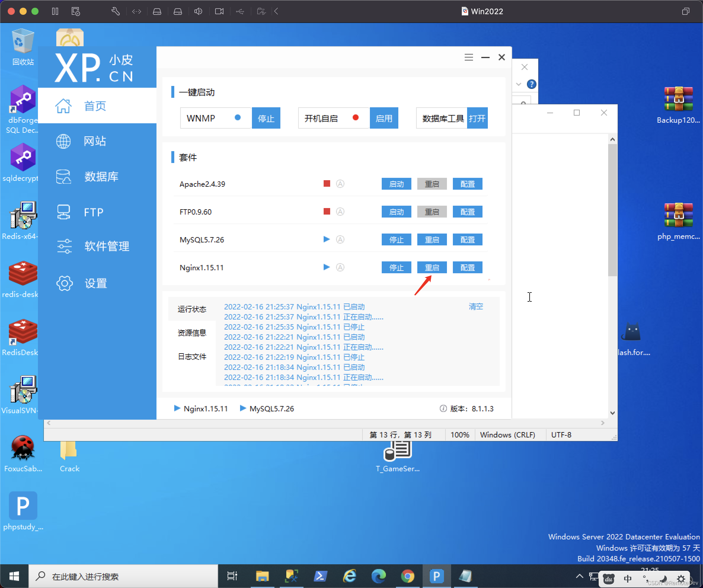
Task: Restart MySQL5.7.26 service
Action: click(x=432, y=239)
